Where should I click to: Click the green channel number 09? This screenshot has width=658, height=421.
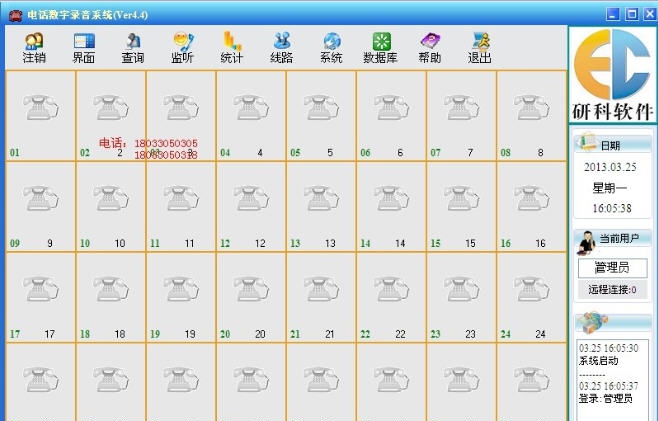pos(15,243)
